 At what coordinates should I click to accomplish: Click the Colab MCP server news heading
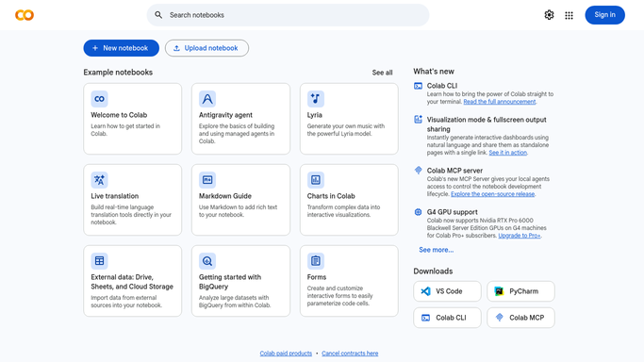[x=454, y=171]
